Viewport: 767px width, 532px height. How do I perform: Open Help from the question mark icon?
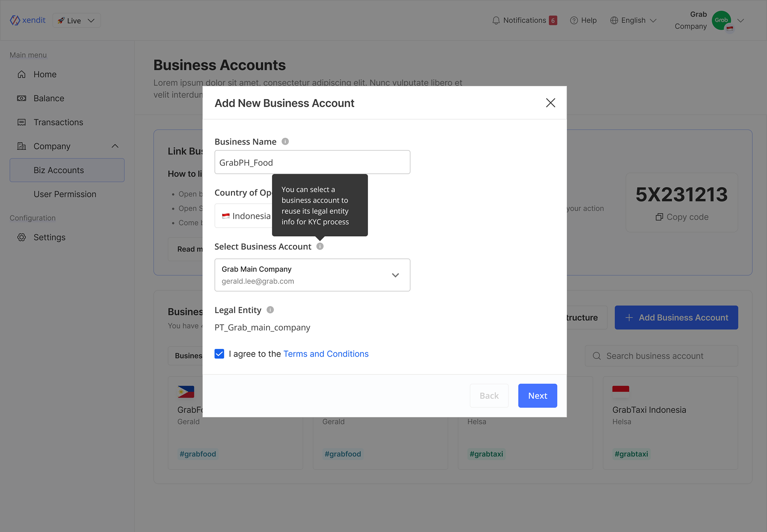pyautogui.click(x=574, y=20)
